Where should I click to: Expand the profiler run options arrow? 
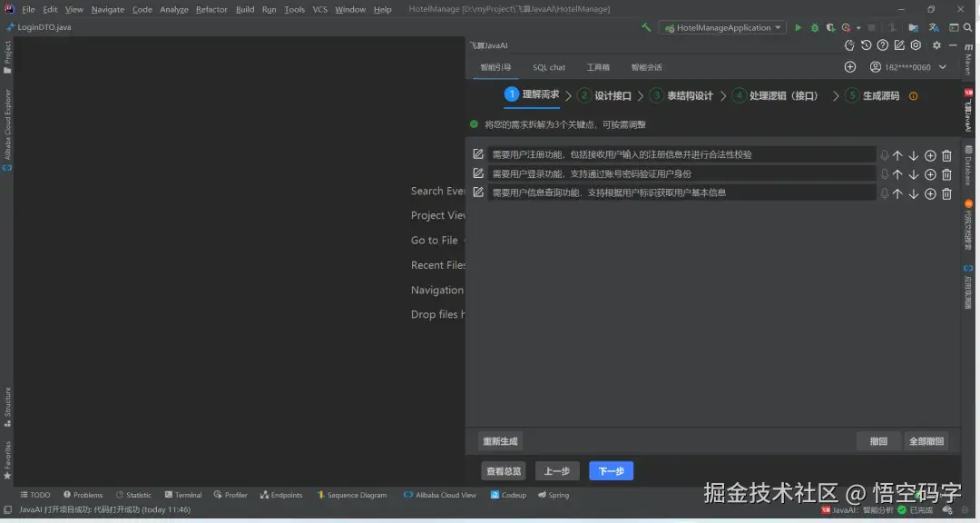tap(858, 28)
